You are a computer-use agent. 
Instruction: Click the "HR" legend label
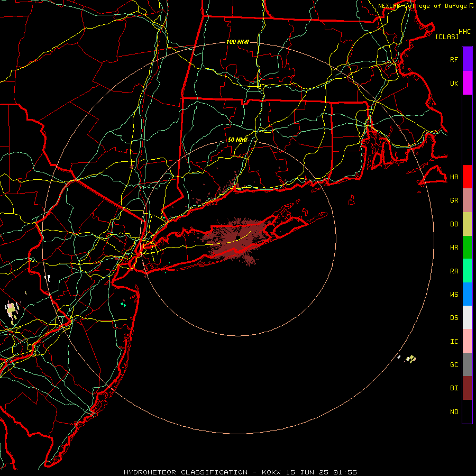pos(454,248)
